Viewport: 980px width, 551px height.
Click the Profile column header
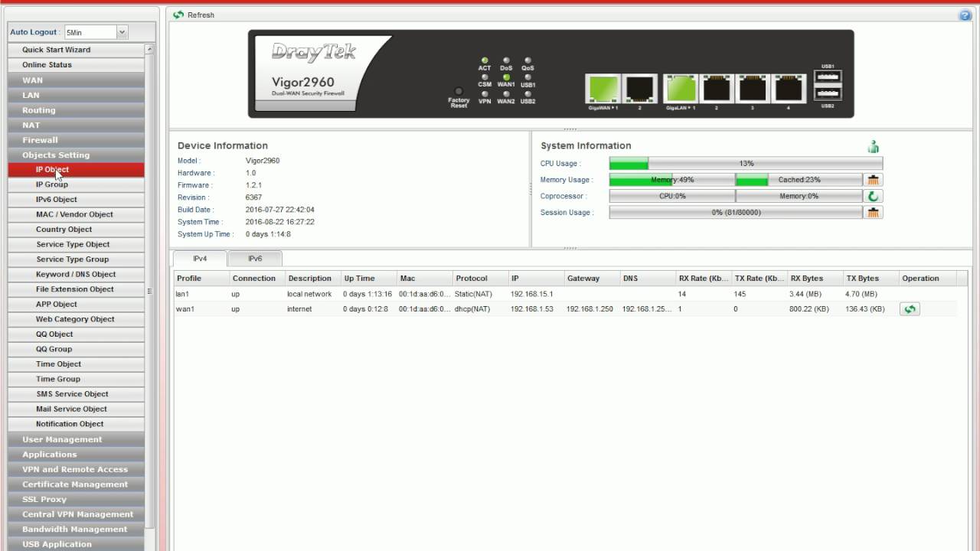tap(202, 279)
